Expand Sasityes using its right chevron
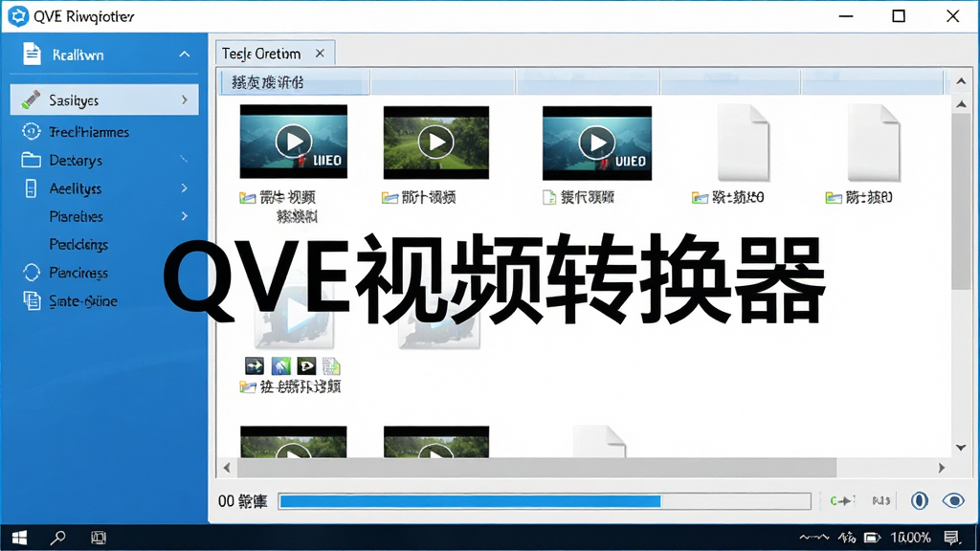 pyautogui.click(x=185, y=99)
